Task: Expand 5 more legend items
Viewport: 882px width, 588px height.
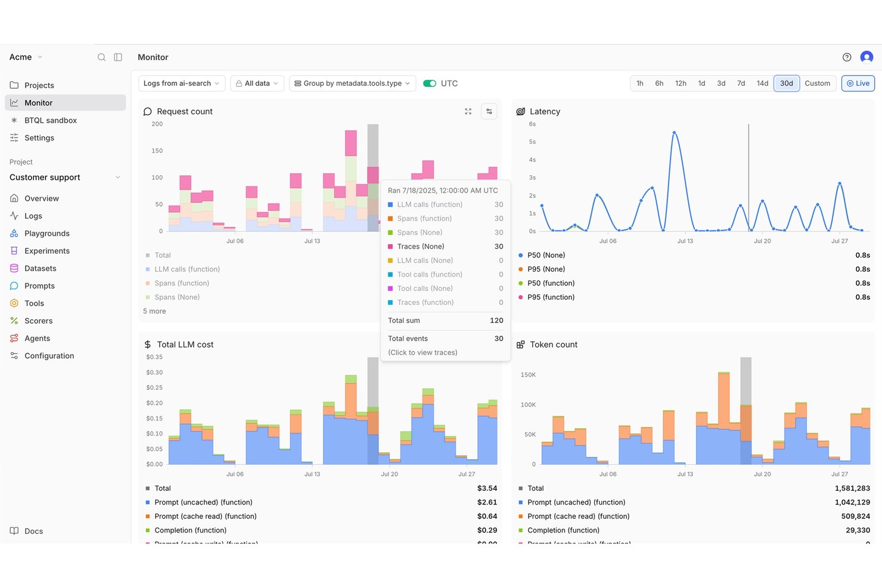Action: [x=154, y=311]
